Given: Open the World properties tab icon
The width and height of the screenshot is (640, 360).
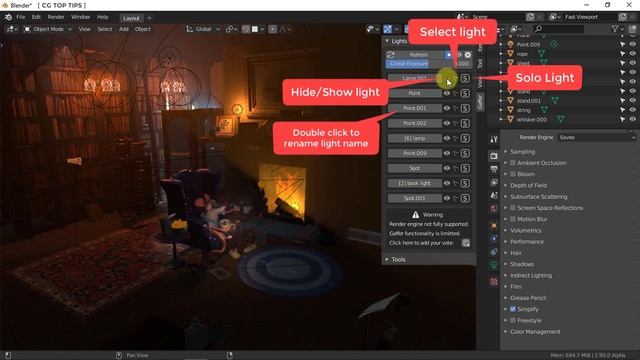Looking at the screenshot, I should click(494, 209).
